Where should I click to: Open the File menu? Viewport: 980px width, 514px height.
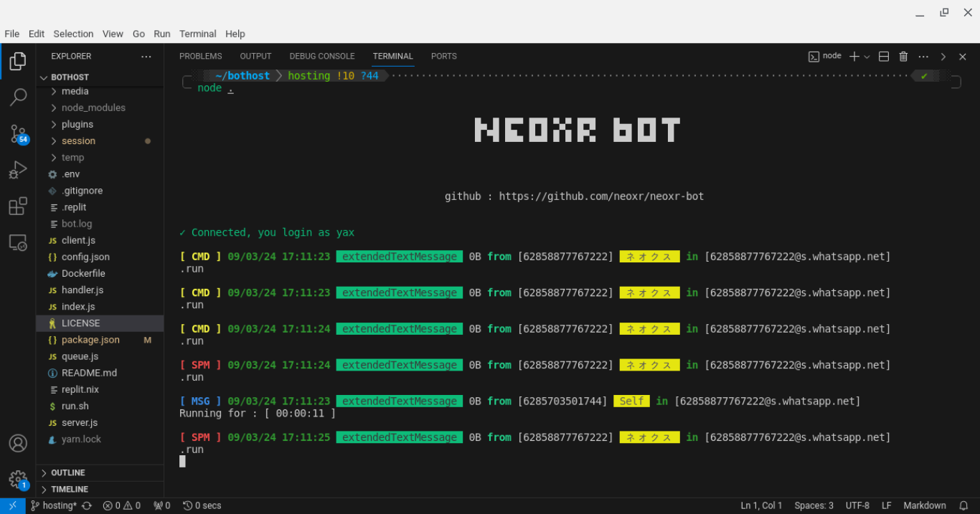12,34
